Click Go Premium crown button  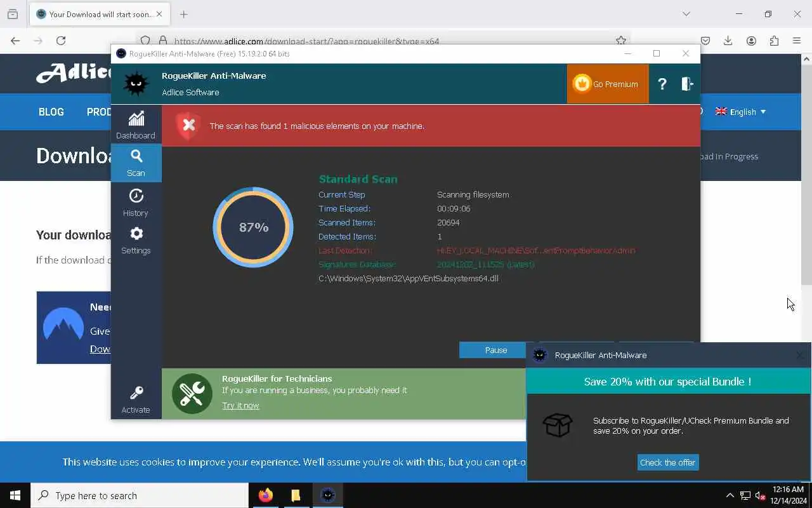[x=607, y=84]
